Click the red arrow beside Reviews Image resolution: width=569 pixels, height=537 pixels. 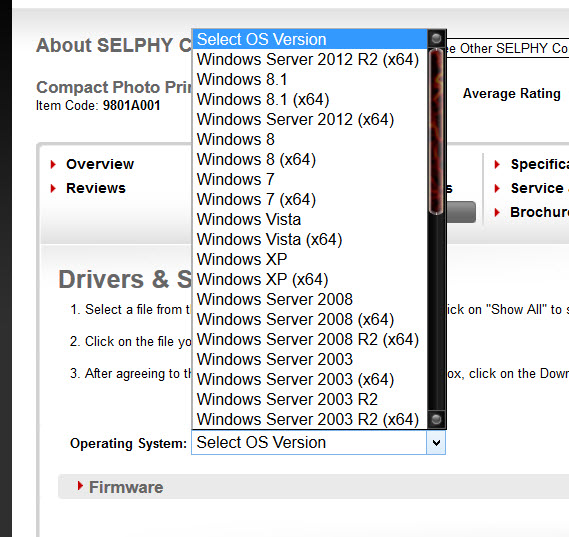(x=53, y=188)
